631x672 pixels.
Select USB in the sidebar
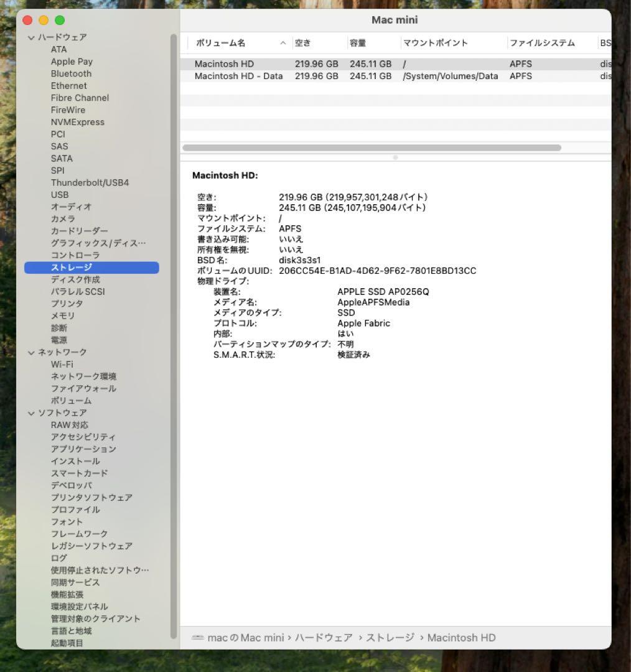[x=60, y=195]
